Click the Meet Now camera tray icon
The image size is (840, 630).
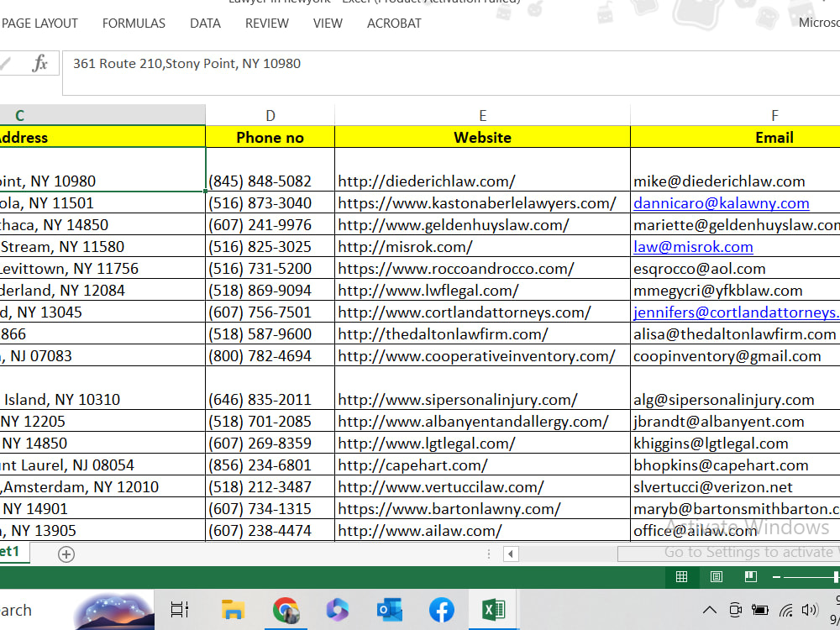736,610
